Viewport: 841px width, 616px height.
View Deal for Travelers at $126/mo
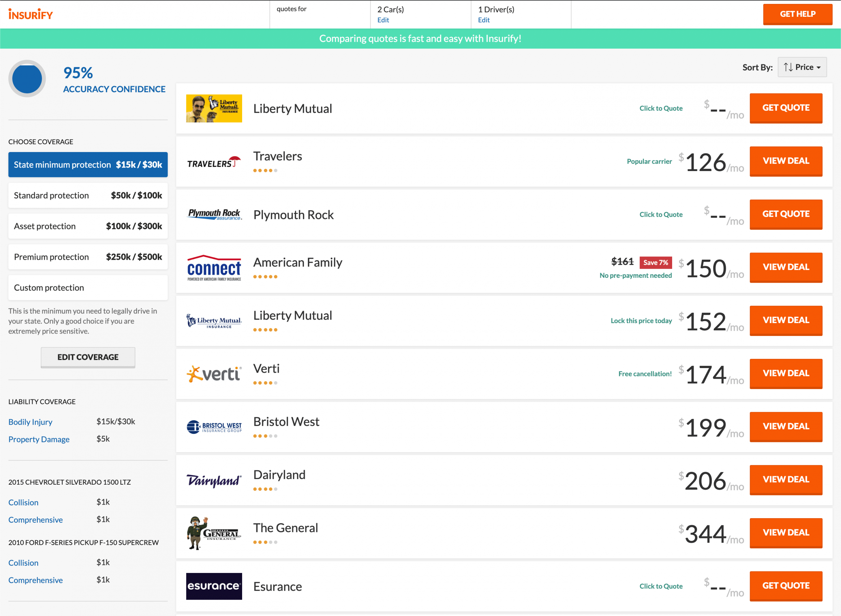[x=785, y=161]
